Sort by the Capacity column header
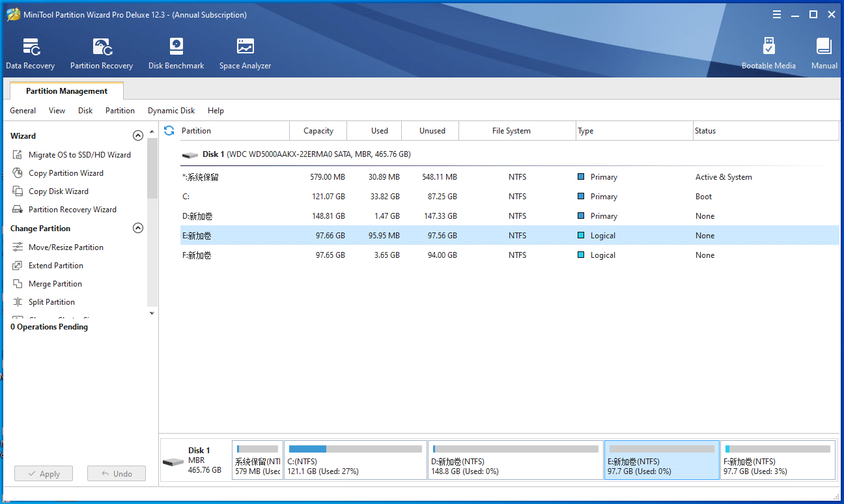 (318, 131)
